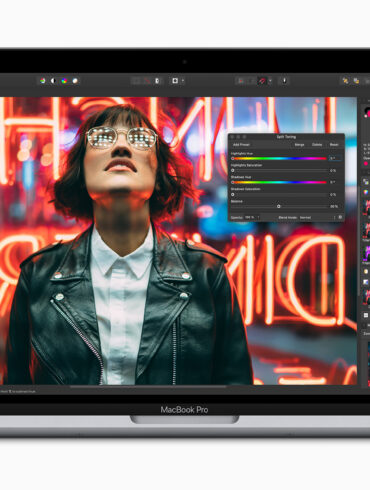Viewport: 370px width, 490px height.
Task: Apply Auto Levels from the toolbar
Action: coord(43,81)
